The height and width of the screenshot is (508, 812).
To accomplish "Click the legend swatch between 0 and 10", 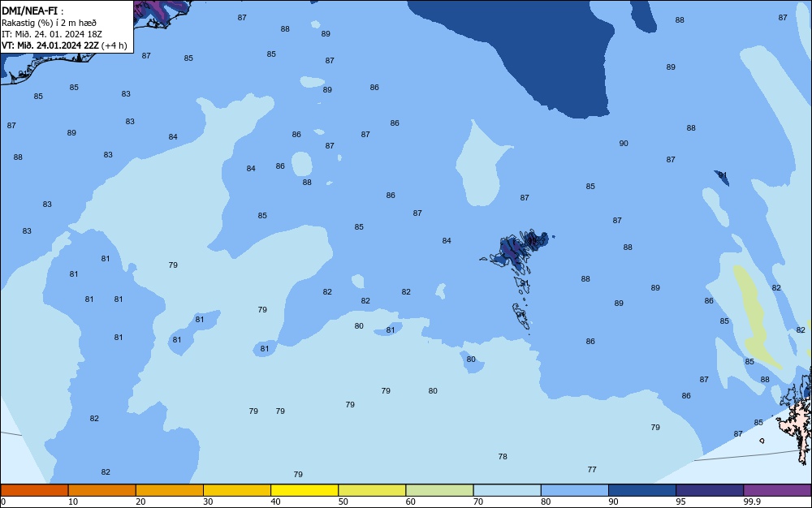I will click(x=35, y=490).
